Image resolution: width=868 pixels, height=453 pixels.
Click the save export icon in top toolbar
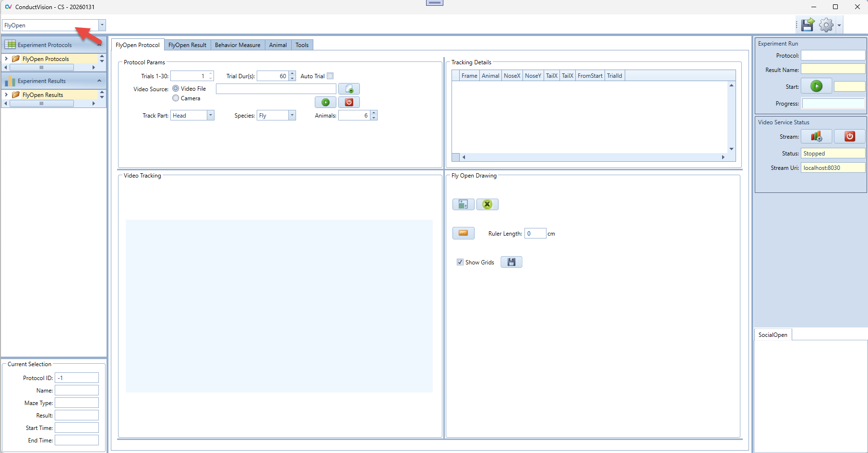(x=808, y=25)
